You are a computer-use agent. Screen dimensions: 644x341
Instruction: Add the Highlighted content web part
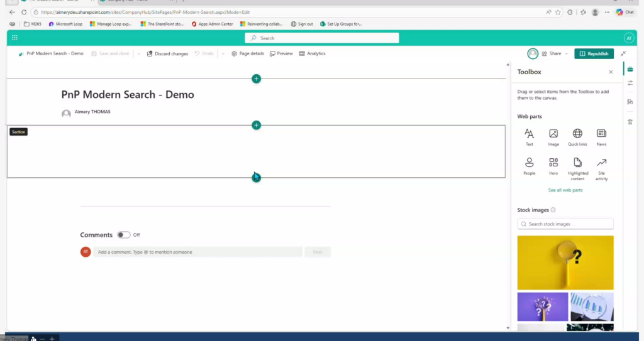coord(577,169)
